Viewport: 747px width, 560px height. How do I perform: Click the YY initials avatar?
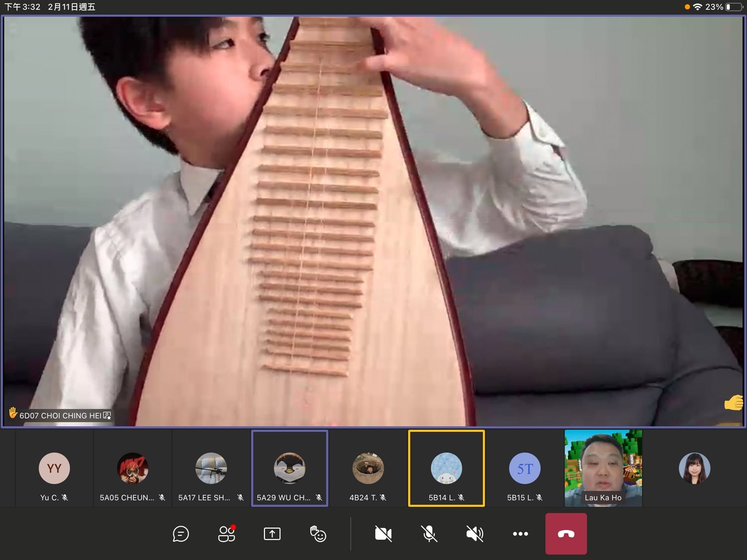(x=54, y=468)
